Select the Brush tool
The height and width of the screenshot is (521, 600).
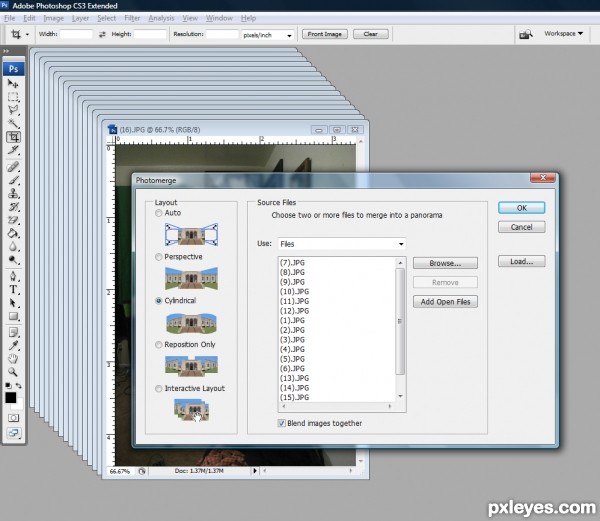(x=13, y=180)
